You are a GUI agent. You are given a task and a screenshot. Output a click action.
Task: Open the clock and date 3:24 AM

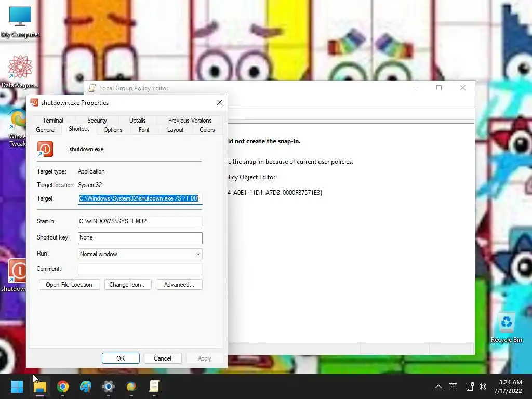tap(508, 387)
